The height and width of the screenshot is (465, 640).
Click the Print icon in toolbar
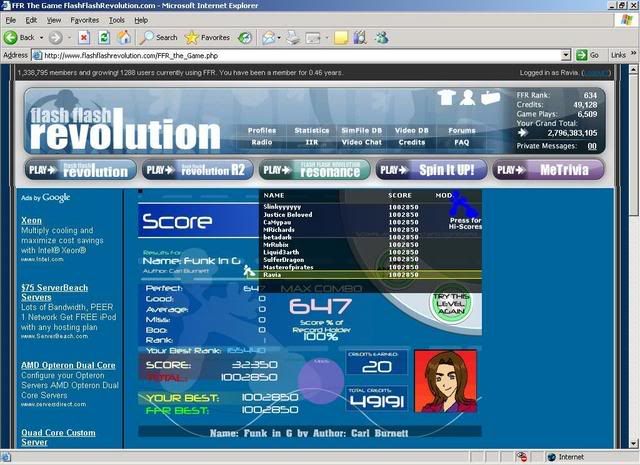pyautogui.click(x=294, y=37)
